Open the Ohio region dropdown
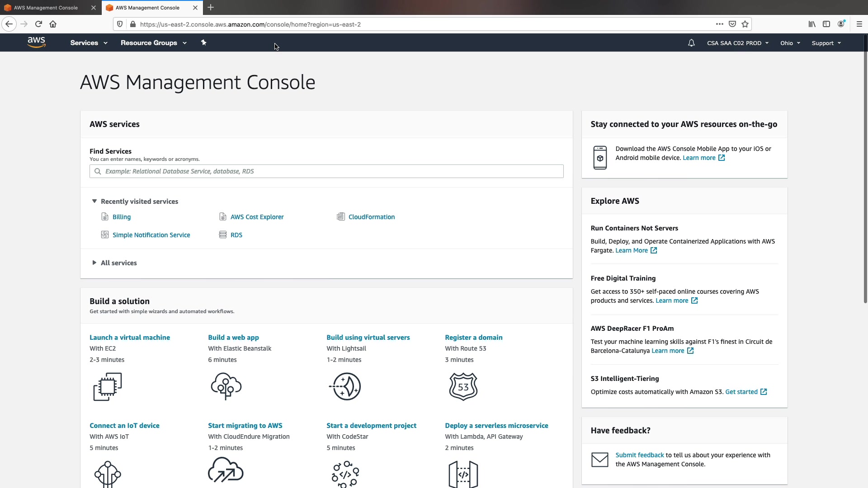This screenshot has height=488, width=868. (x=790, y=43)
